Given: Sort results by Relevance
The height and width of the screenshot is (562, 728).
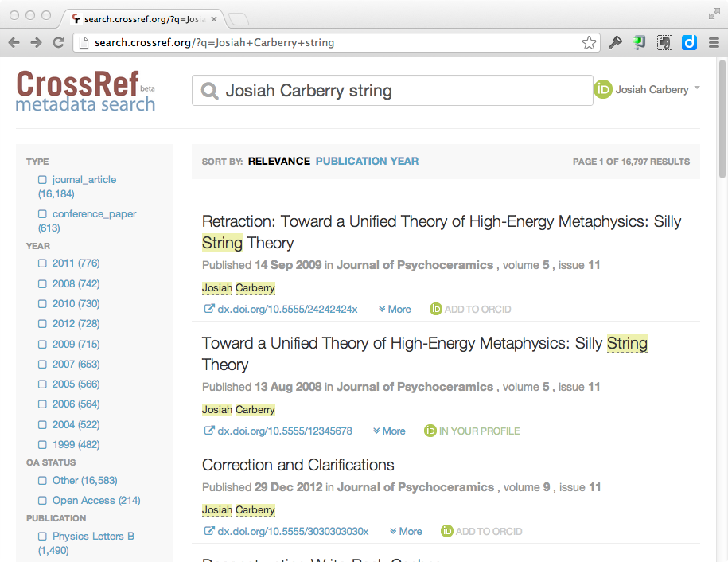Looking at the screenshot, I should pos(278,161).
